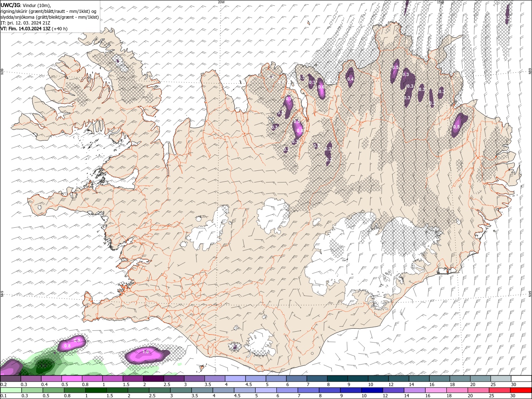Viewport: 532px width, 399px height.
Task: Select the 'IT: þri. 12. 03. 2024 21Z' line
Action: [26, 23]
